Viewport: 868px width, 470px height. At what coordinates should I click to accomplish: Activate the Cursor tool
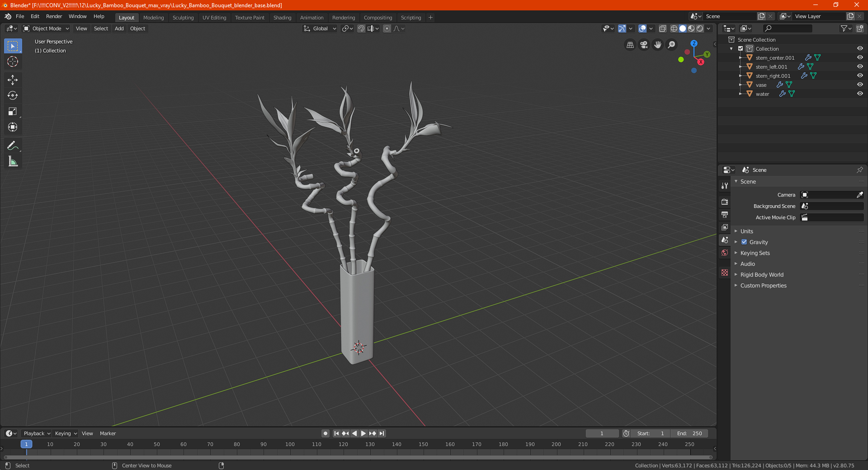click(13, 61)
